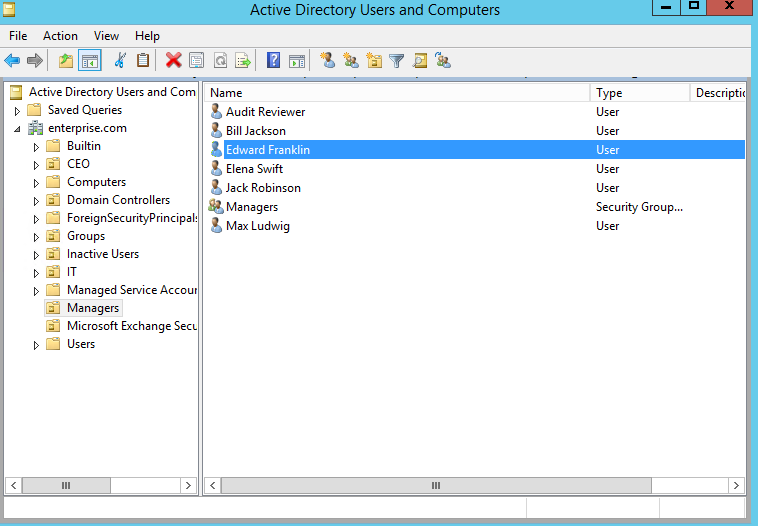Screen dimensions: 758x526
Task: Expand the Inactive Users node
Action: point(36,255)
